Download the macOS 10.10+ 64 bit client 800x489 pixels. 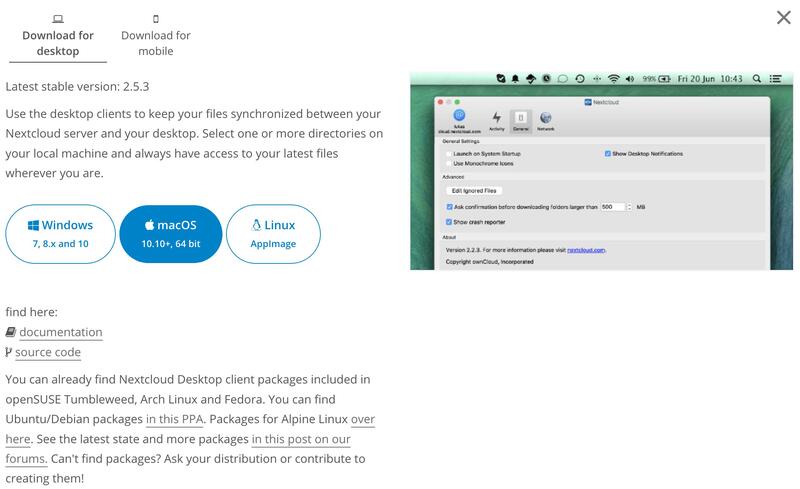pos(170,234)
